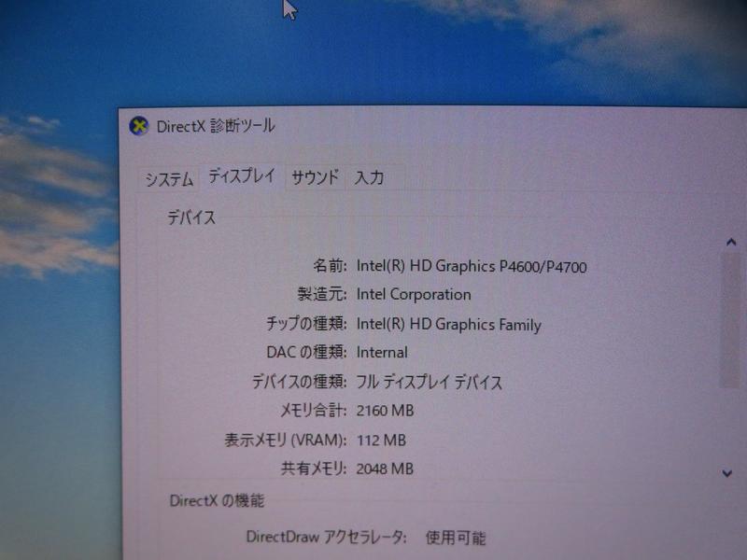Click the 2160 MB total memory value

385,411
